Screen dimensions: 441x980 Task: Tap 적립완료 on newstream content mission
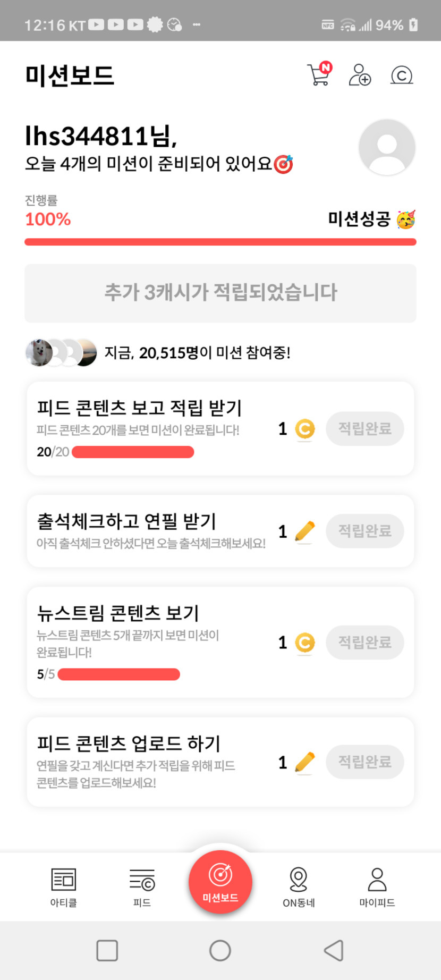coord(365,643)
